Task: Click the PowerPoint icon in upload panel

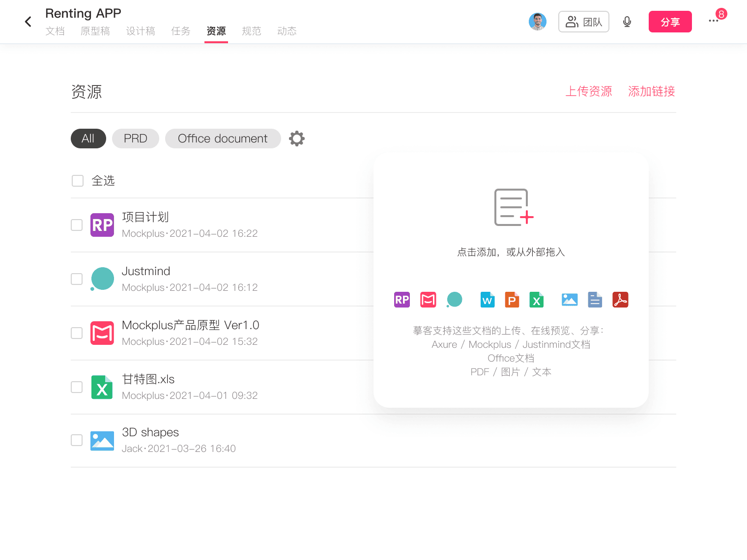Action: pos(512,300)
